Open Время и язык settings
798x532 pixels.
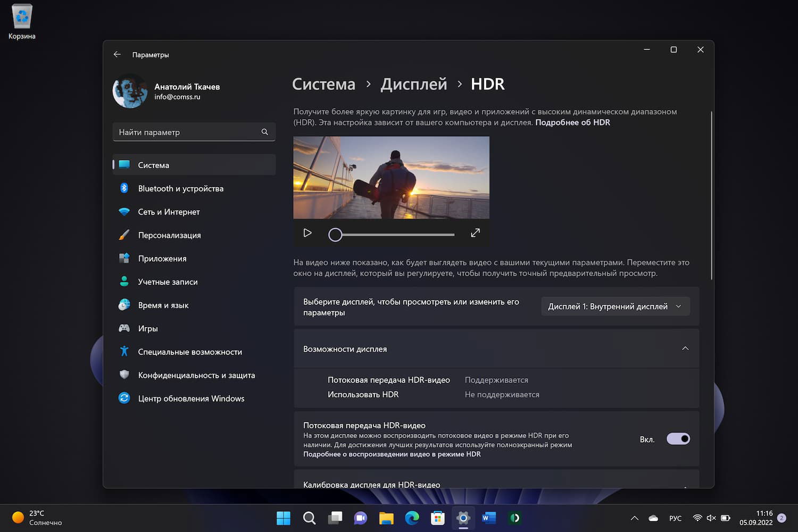tap(194, 305)
